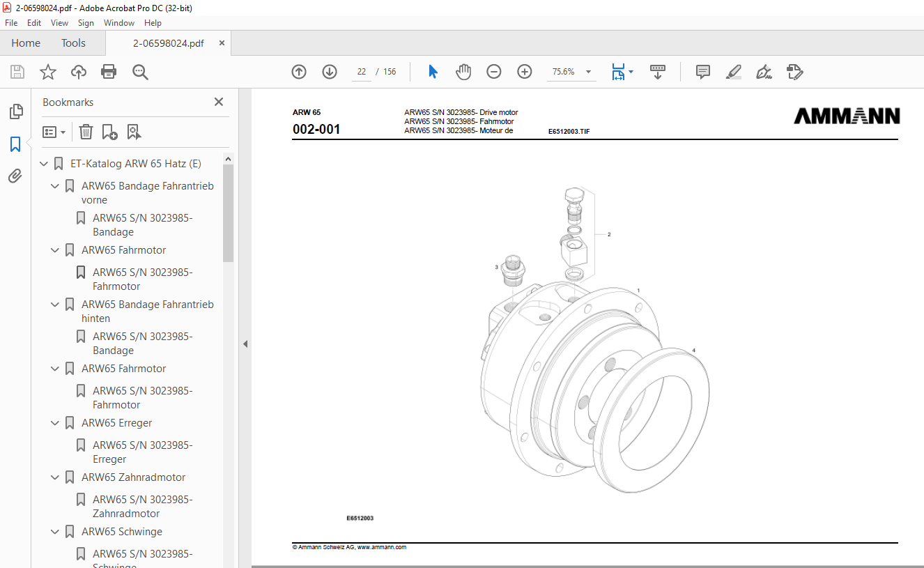Collapse ARW65 Erreger bookmark chevron
924x568 pixels.
coord(55,423)
